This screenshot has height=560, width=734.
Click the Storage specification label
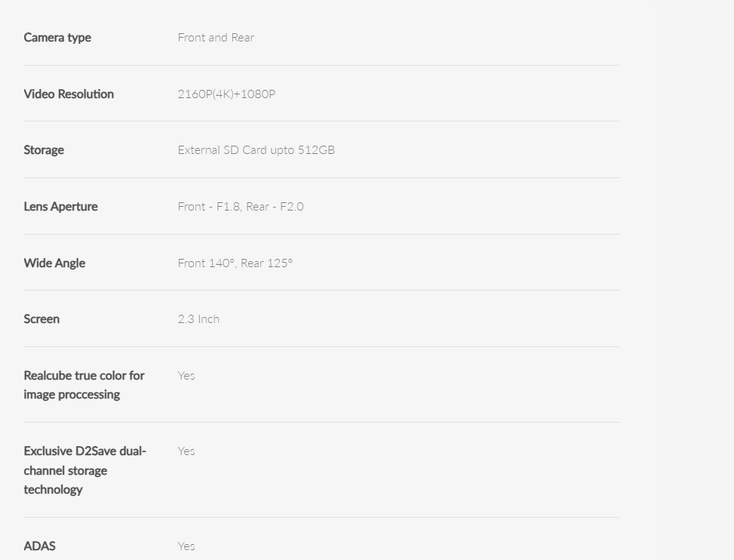click(44, 150)
